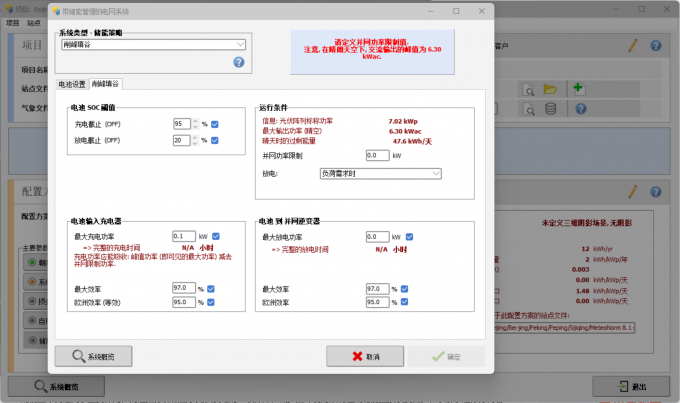Image resolution: width=680 pixels, height=403 pixels.
Task: Open 站点 menu in main window
Action: coord(34,23)
